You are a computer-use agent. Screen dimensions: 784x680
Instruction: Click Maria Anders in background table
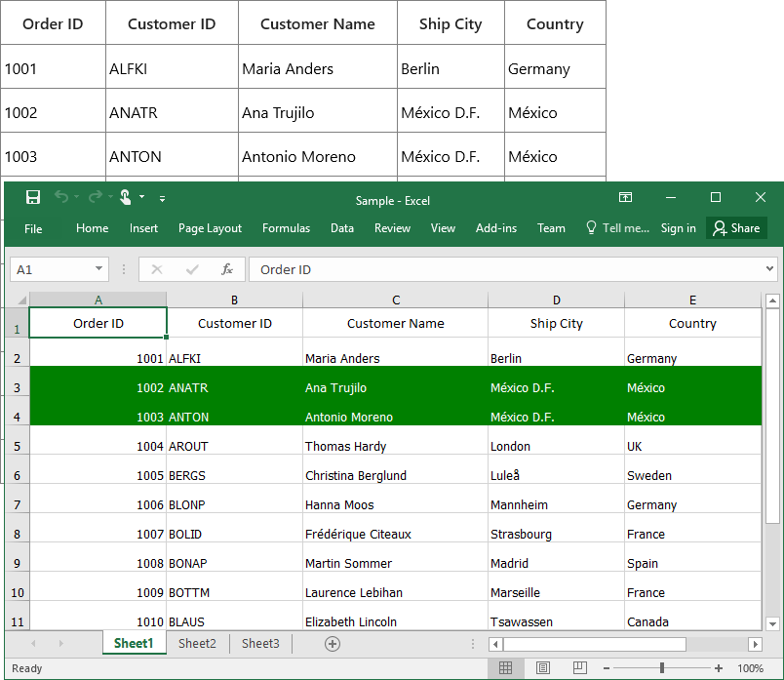(x=288, y=68)
